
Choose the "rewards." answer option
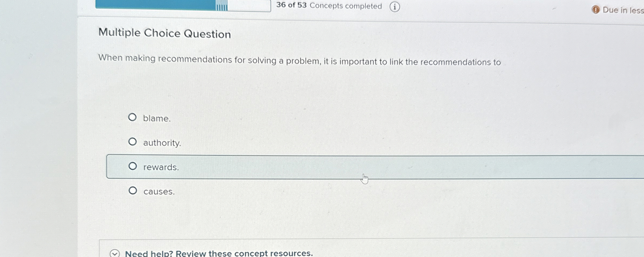tap(133, 166)
